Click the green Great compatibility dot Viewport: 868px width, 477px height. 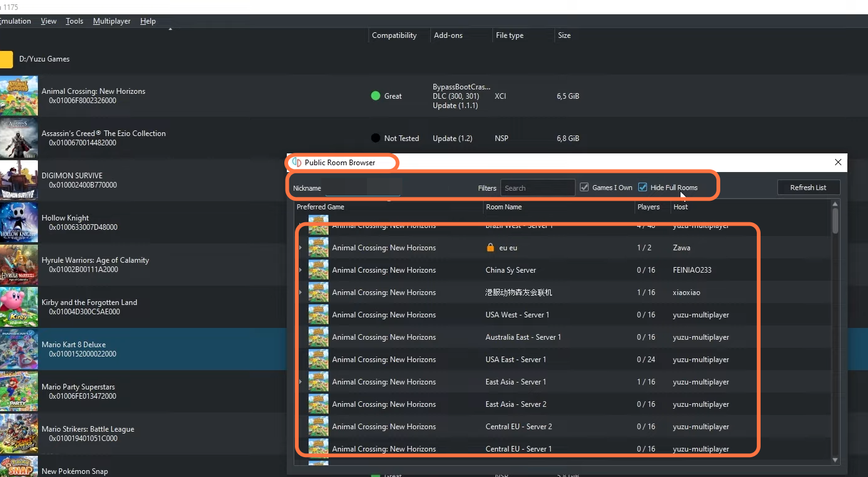[x=375, y=96]
